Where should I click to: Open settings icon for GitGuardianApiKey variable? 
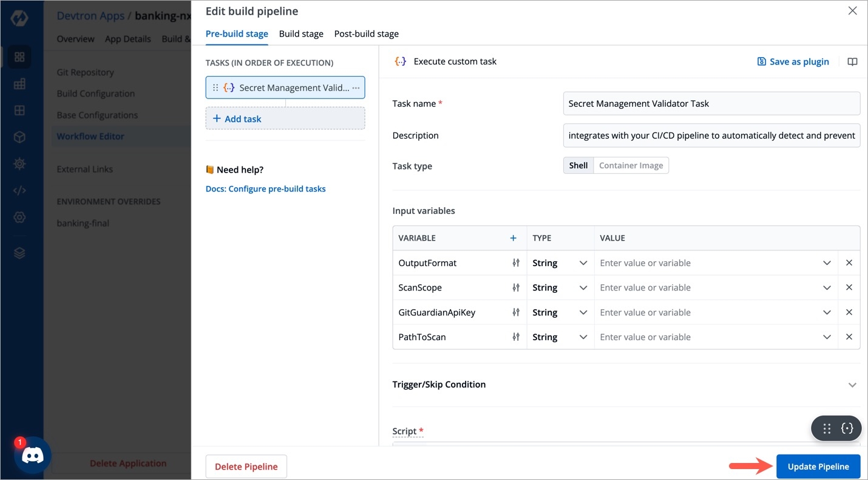point(516,312)
